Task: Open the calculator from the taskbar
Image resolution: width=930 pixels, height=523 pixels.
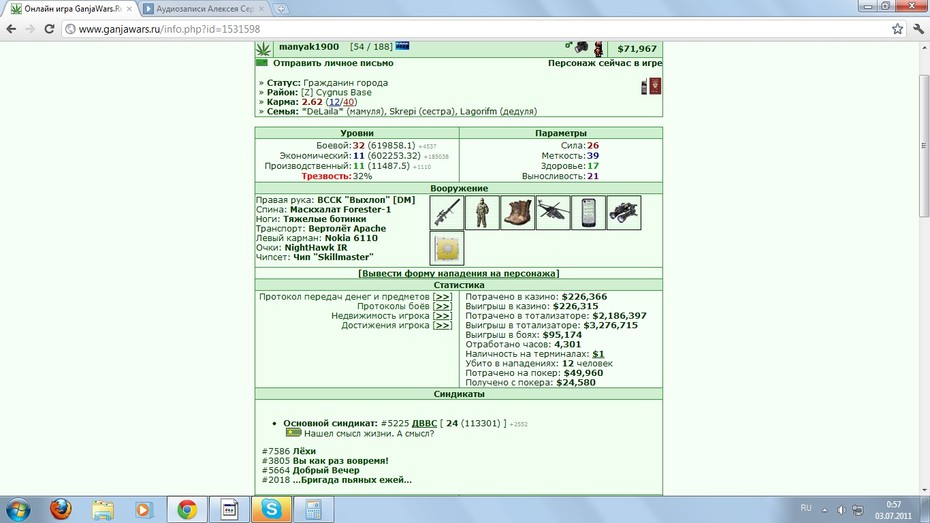Action: click(x=313, y=509)
